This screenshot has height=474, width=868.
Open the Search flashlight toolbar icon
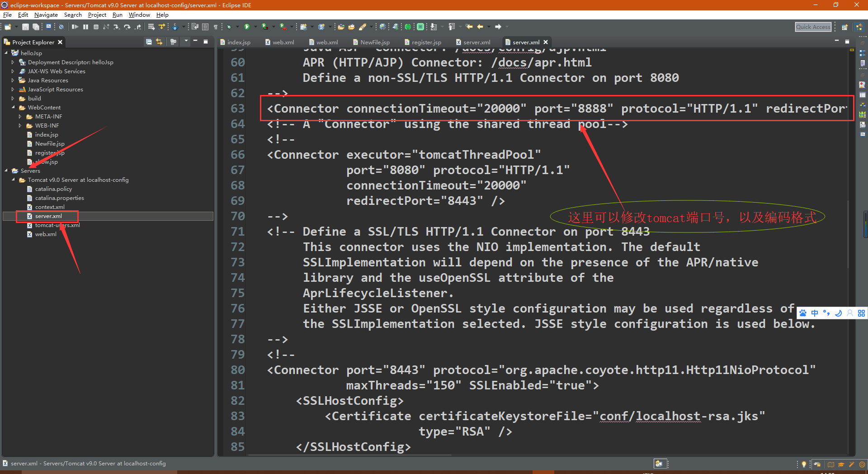(x=363, y=27)
